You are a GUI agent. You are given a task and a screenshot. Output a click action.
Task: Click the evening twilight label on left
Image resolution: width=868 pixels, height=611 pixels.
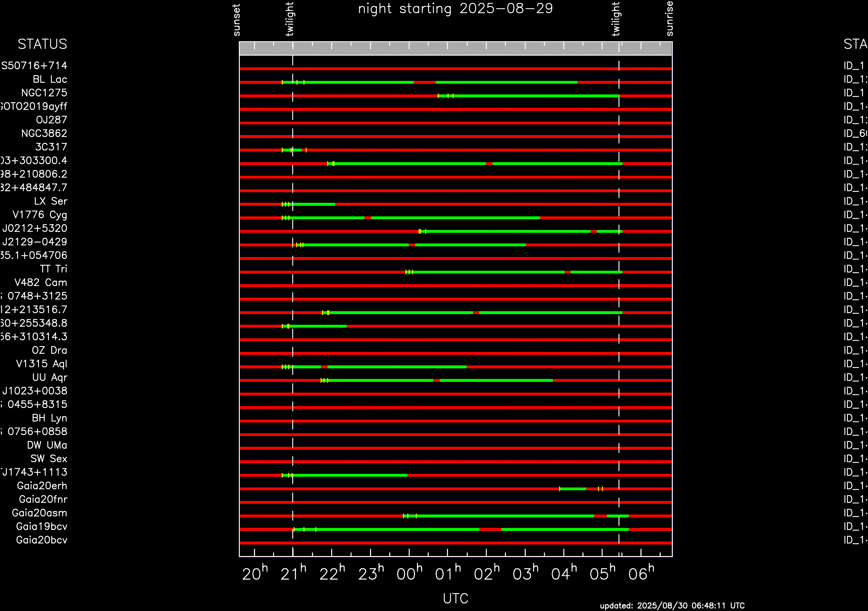(x=290, y=19)
